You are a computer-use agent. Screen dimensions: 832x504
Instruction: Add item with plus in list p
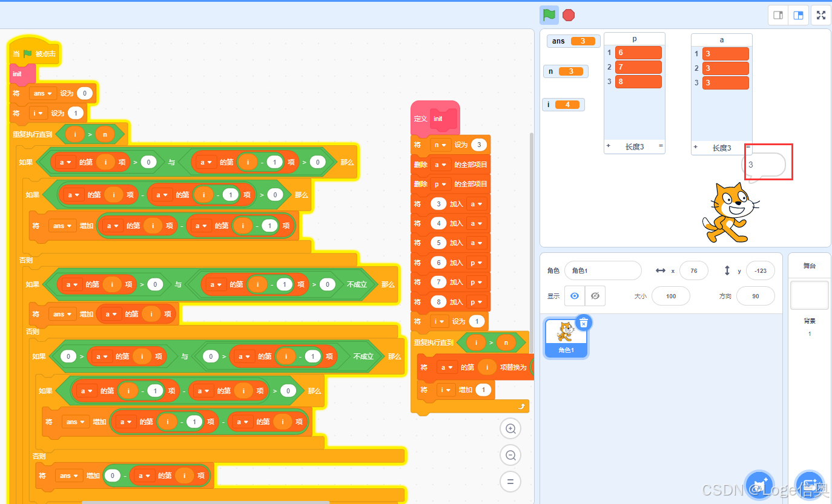click(609, 146)
